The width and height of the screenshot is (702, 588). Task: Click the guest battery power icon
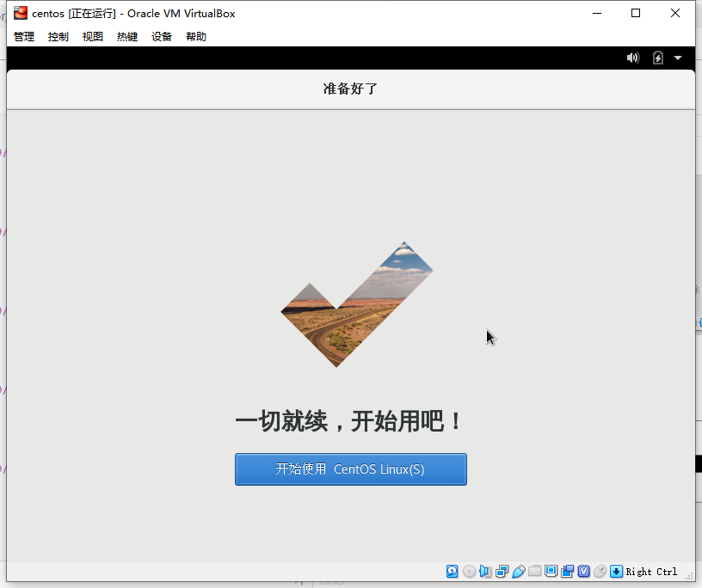point(657,58)
